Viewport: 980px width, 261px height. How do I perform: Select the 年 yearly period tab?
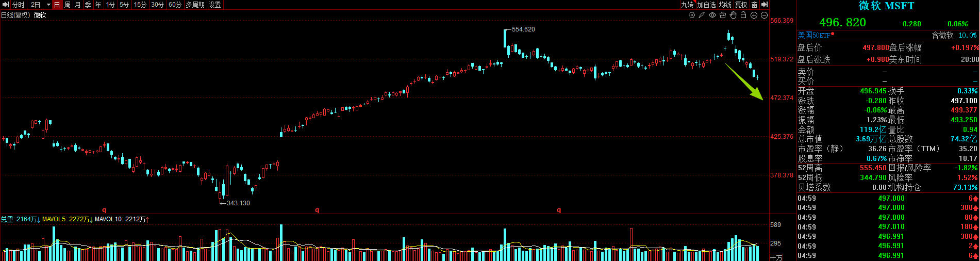(98, 5)
